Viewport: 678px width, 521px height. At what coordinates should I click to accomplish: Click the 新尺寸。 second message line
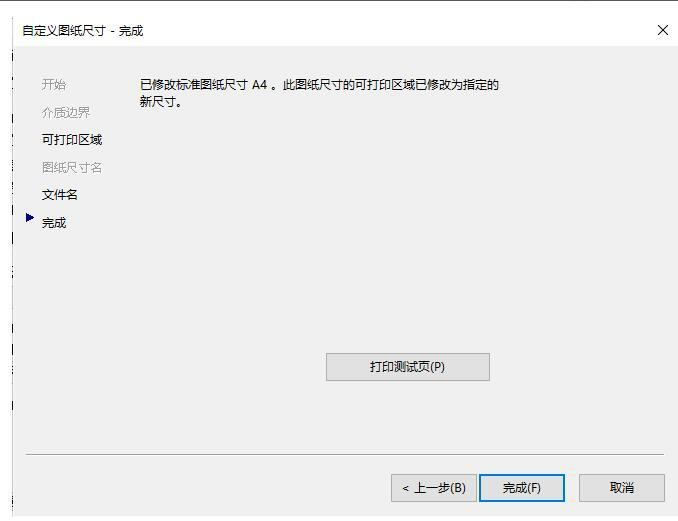coord(161,102)
